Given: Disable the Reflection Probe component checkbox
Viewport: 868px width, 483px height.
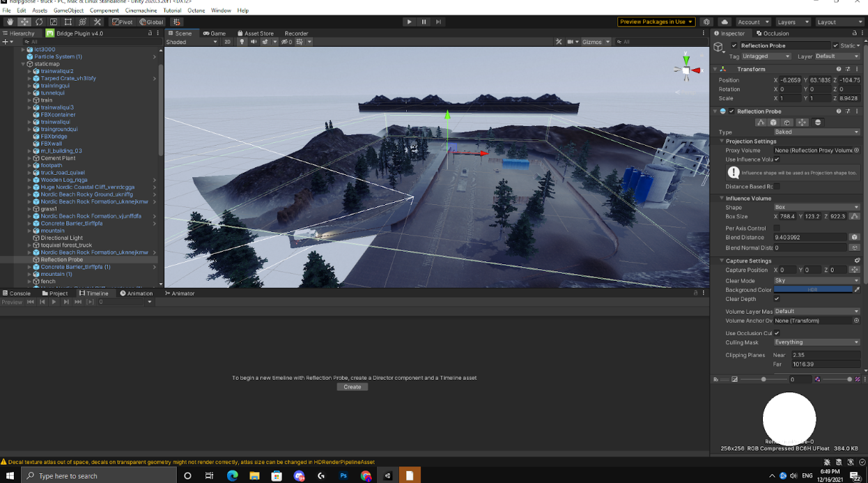Looking at the screenshot, I should 731,112.
